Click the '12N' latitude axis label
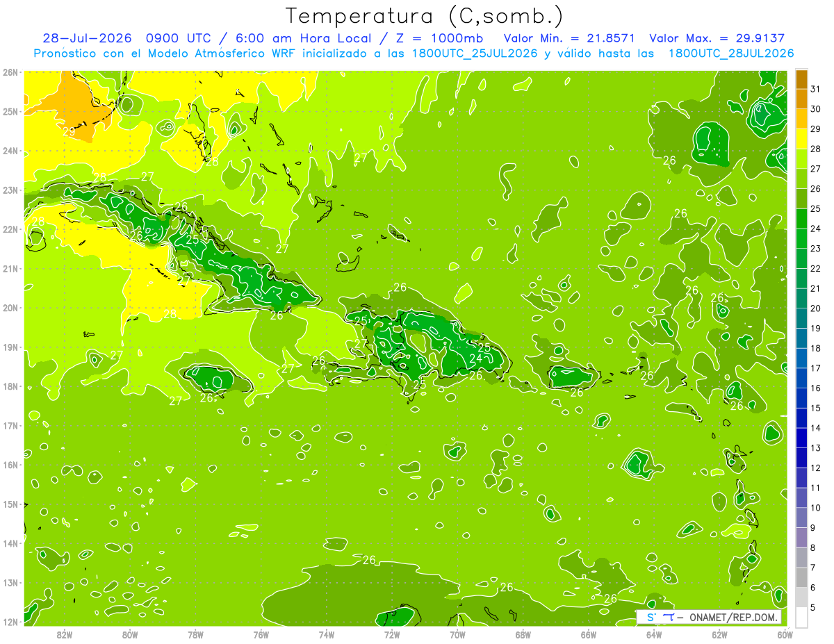This screenshot has height=644, width=834. (10, 622)
